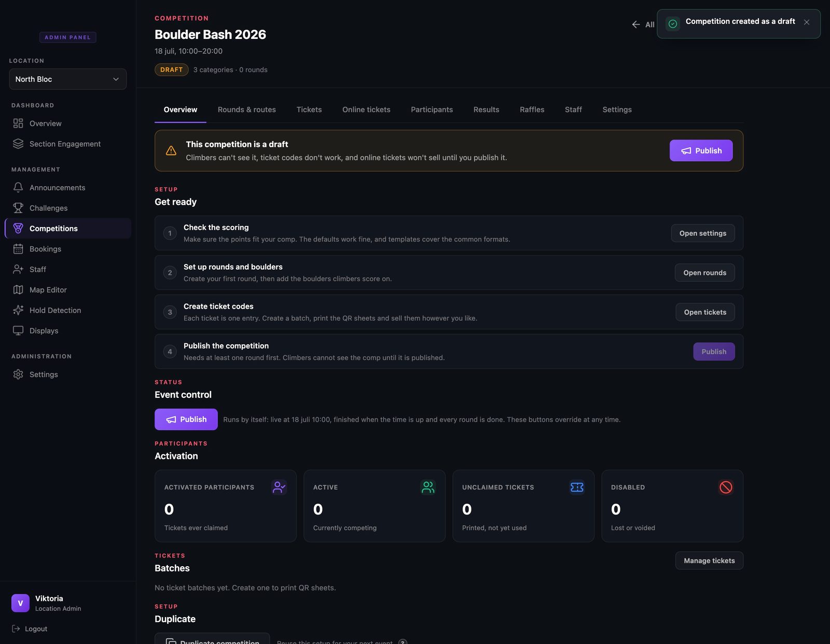Click the Open rounds button
Screen dimensions: 830x644
click(704, 273)
